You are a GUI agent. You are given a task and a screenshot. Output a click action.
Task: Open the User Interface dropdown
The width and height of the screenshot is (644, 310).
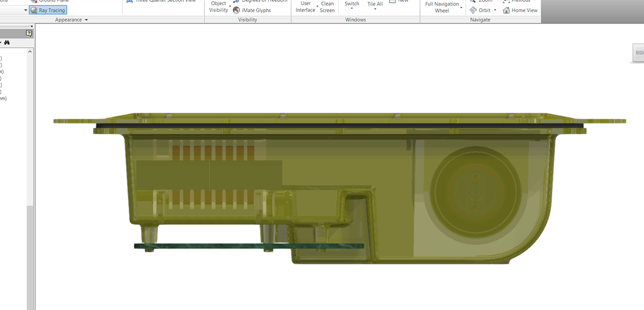(x=305, y=6)
